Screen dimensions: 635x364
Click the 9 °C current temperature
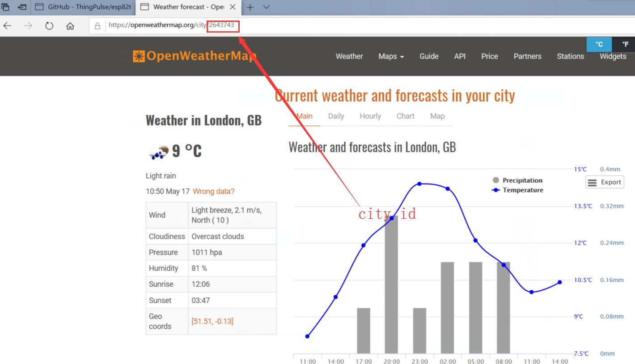click(187, 151)
